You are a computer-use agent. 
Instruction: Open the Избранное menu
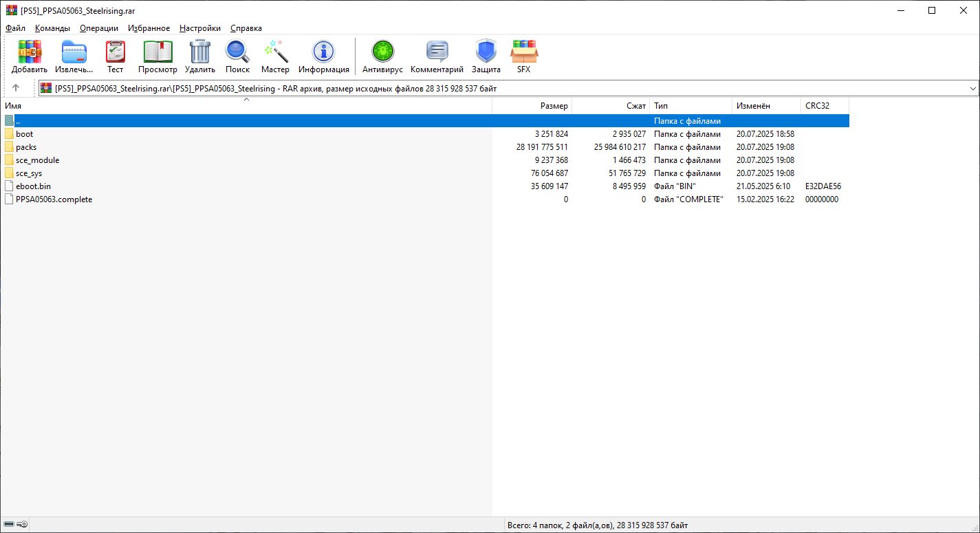(x=149, y=28)
